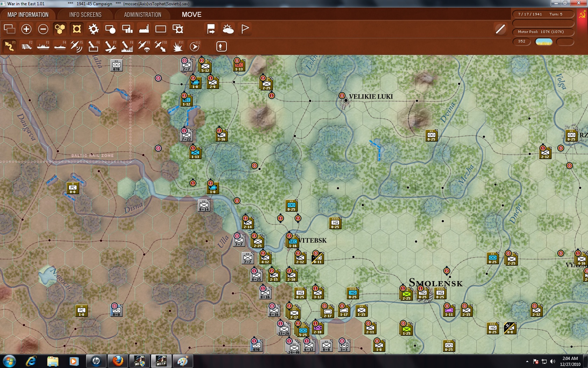Screen dimensions: 588x368
Task: Click the Vitebsk city label
Action: [313, 240]
